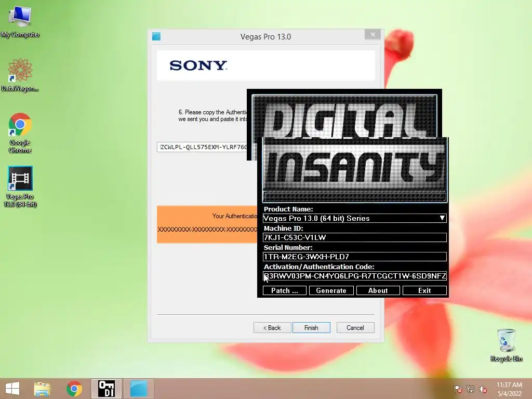The width and height of the screenshot is (532, 399).
Task: Click the muted volume tray icon
Action: 483,389
